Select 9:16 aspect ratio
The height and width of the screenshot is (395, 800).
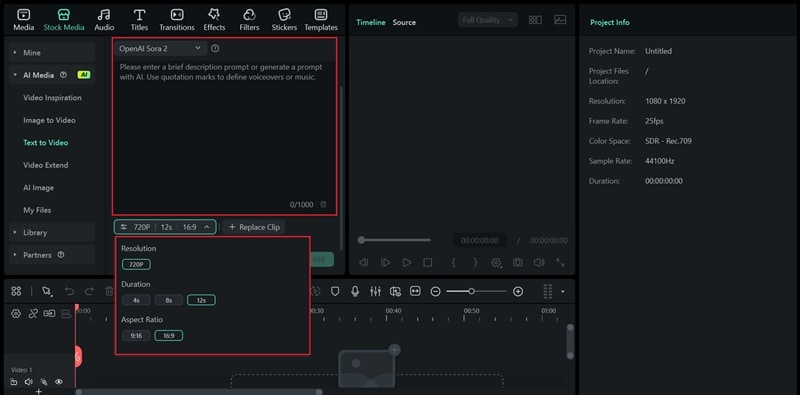pyautogui.click(x=136, y=336)
